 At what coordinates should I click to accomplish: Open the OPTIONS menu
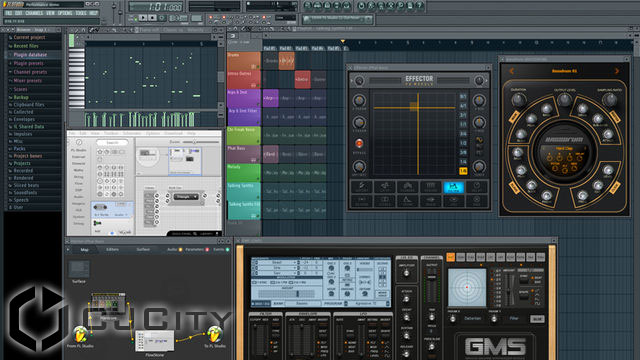click(65, 13)
